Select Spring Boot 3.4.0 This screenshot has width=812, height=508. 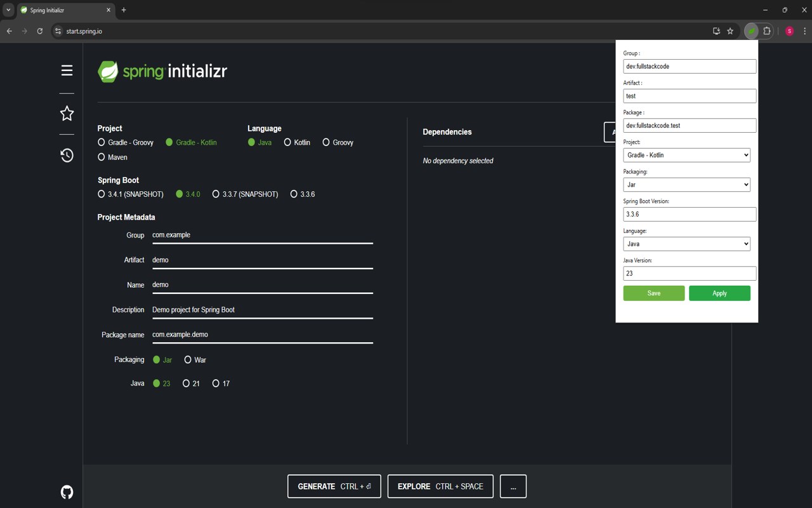pyautogui.click(x=188, y=194)
